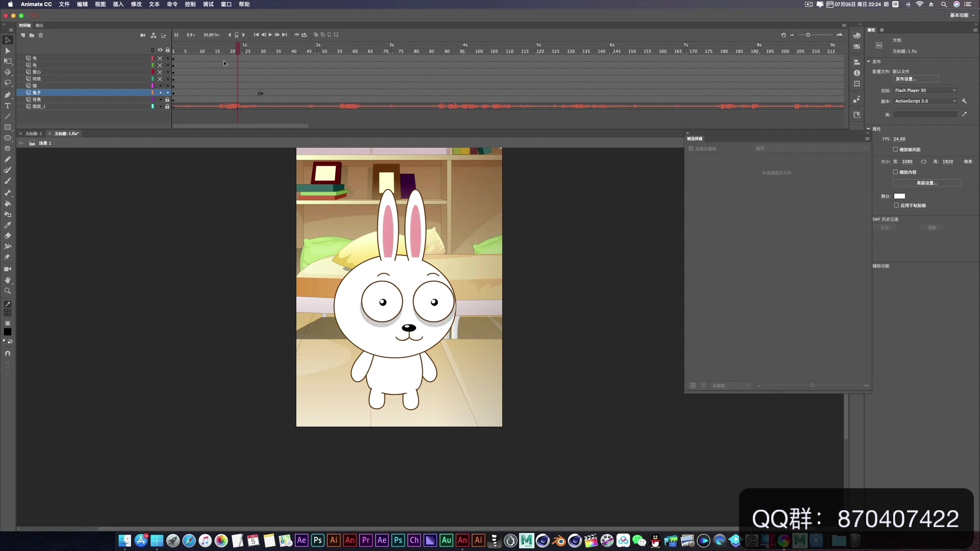Select the Lasso tool

[8, 83]
